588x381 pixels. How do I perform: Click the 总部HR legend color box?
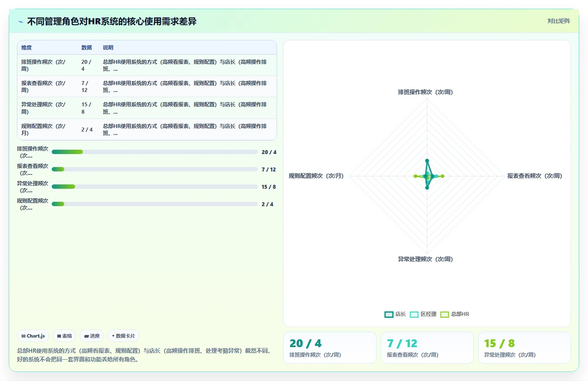click(x=445, y=314)
